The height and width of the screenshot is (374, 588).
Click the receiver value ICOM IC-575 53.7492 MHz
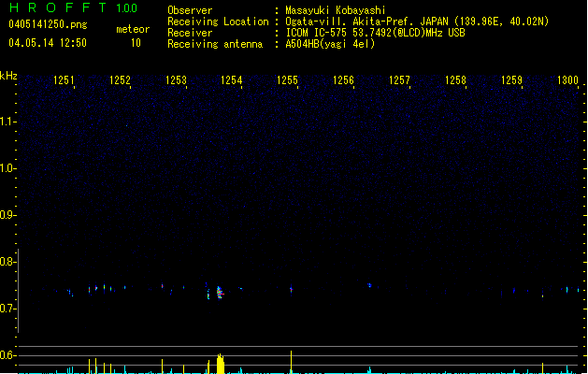click(375, 33)
